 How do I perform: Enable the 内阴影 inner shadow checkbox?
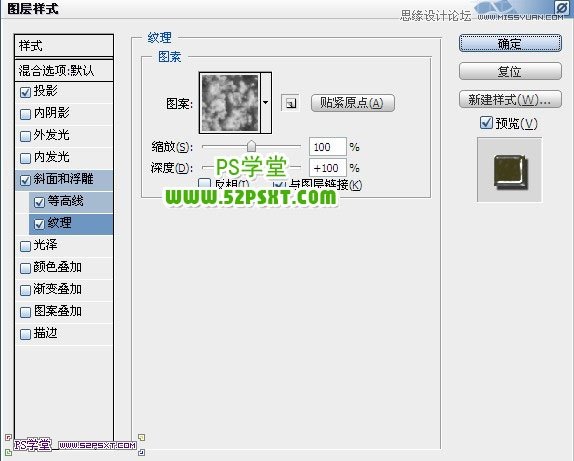pyautogui.click(x=25, y=114)
